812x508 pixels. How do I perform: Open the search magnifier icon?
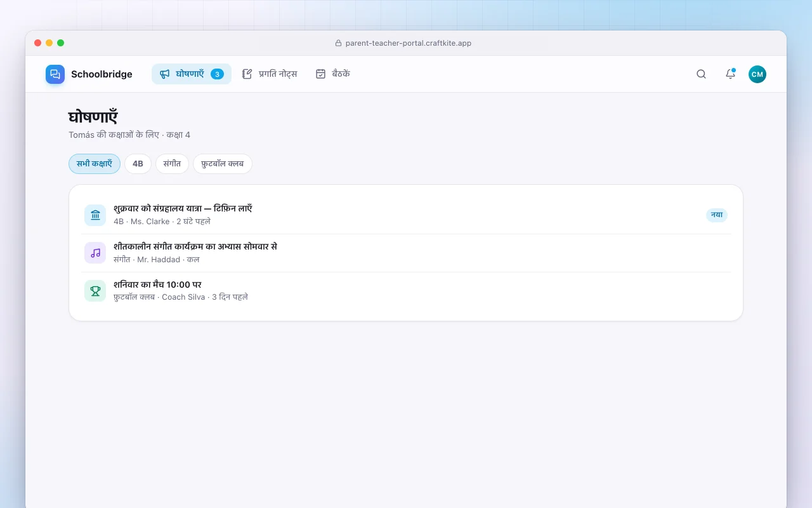tap(701, 74)
